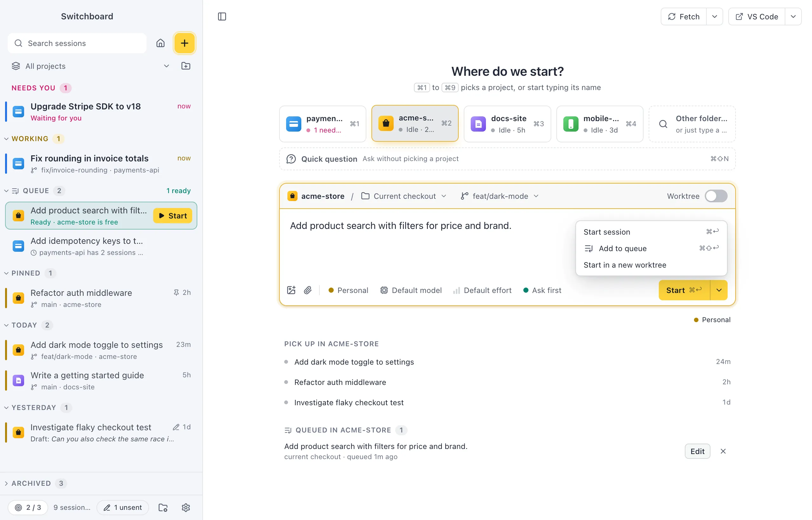The image size is (812, 520).
Task: Open Upgrade Stripe SDK to v18 session
Action: [101, 112]
